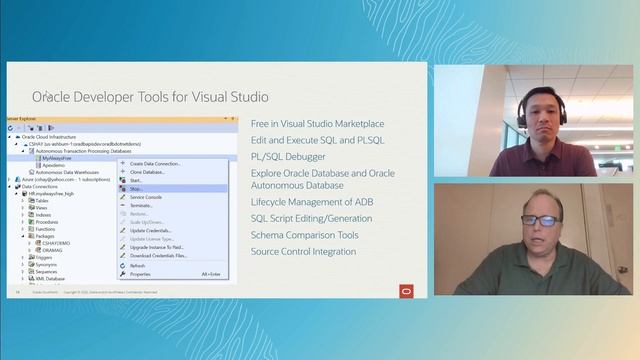Choose Create Data Connection from context menu
The width and height of the screenshot is (640, 360).
pyautogui.click(x=173, y=164)
